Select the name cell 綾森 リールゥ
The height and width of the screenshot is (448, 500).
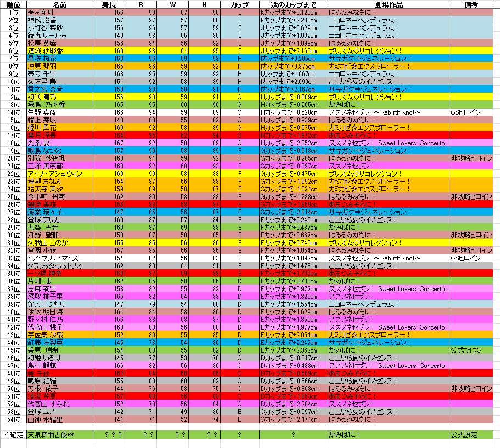tap(60, 35)
